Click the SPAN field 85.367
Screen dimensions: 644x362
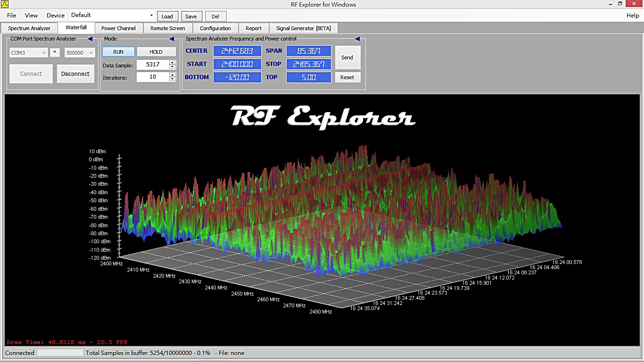[309, 51]
